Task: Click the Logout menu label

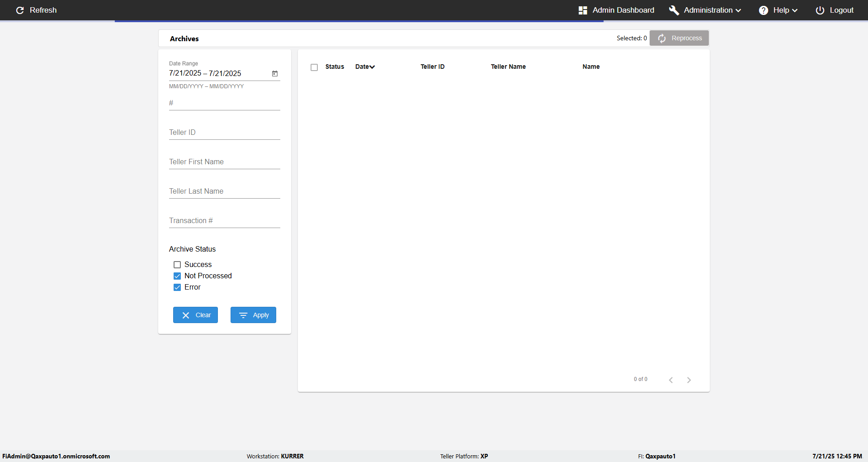Action: pyautogui.click(x=841, y=10)
